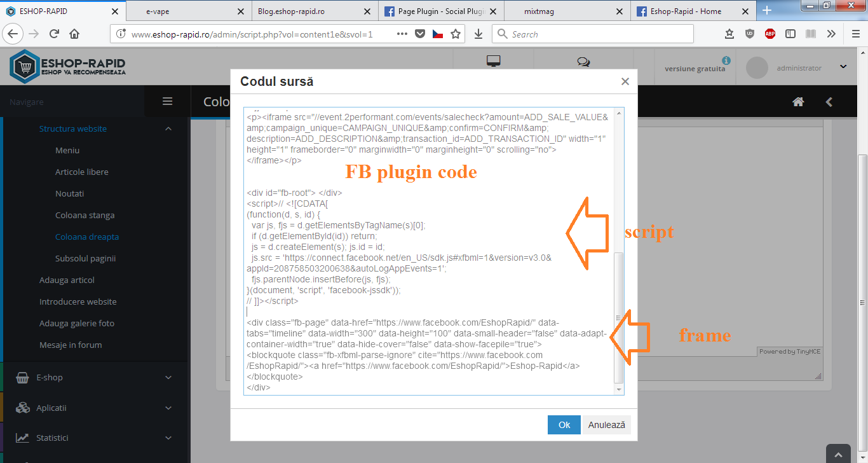
Task: Show more toolbar tools chevron
Action: click(x=831, y=34)
